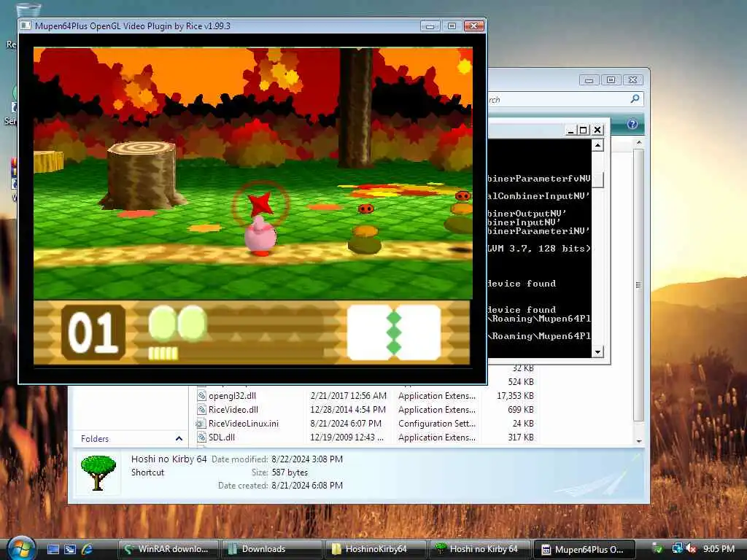Click the console vertical scroll thumb
747x560 pixels.
pos(598,179)
